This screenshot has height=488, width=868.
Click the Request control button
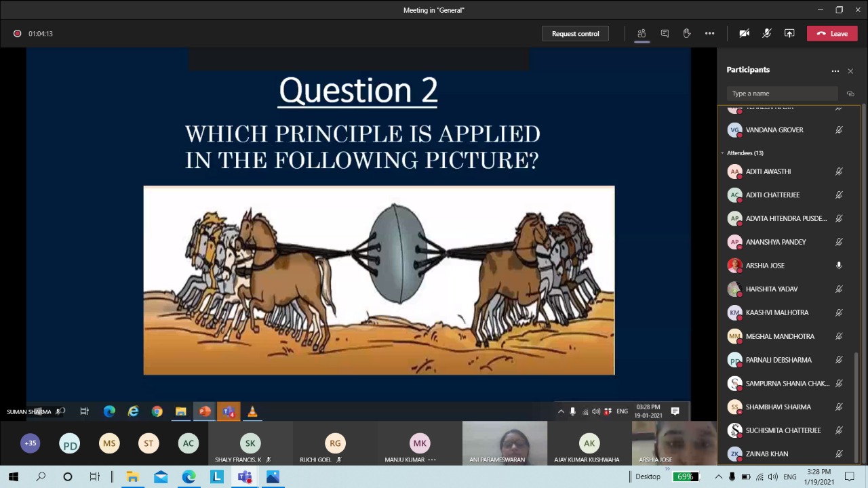pyautogui.click(x=575, y=33)
